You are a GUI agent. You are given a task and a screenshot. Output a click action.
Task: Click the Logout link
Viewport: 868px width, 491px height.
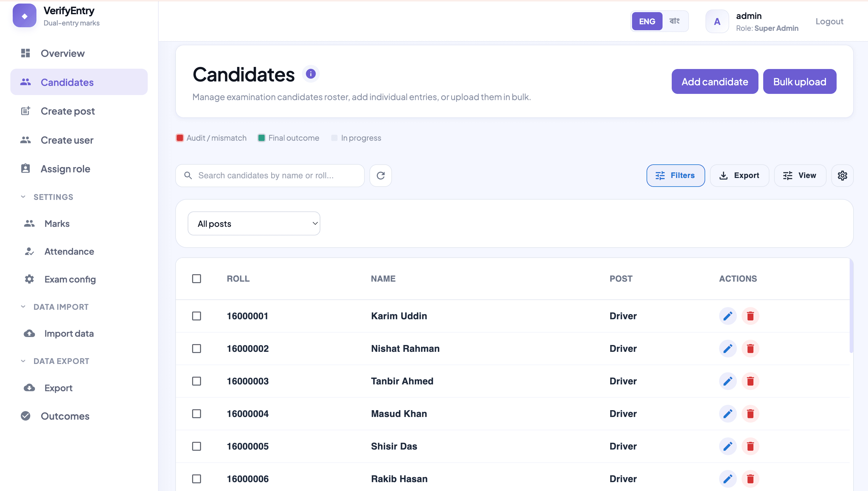(x=829, y=21)
